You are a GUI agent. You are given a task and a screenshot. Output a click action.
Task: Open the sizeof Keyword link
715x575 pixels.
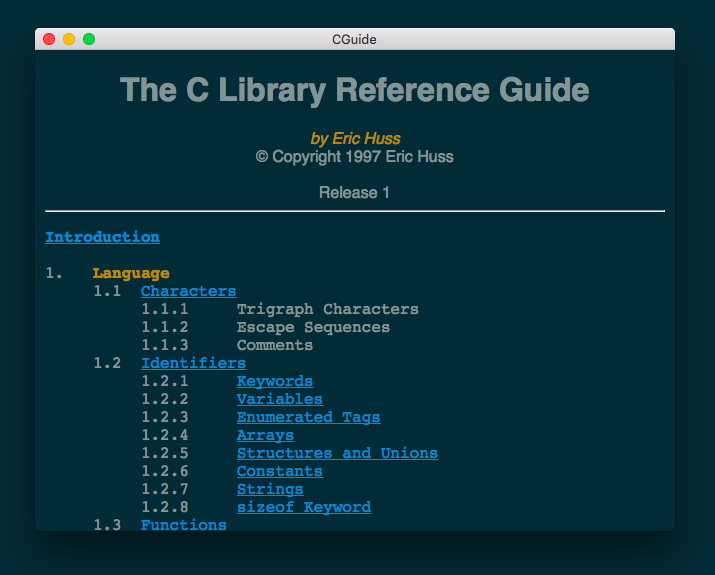point(304,507)
